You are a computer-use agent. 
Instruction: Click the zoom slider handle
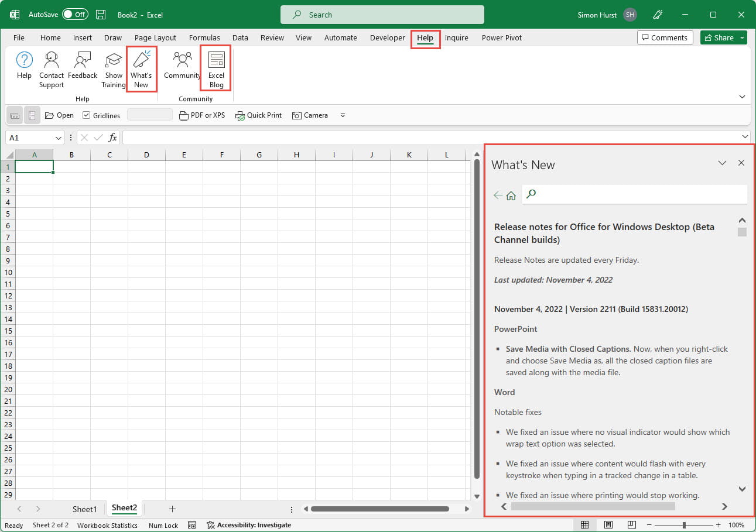coord(684,525)
